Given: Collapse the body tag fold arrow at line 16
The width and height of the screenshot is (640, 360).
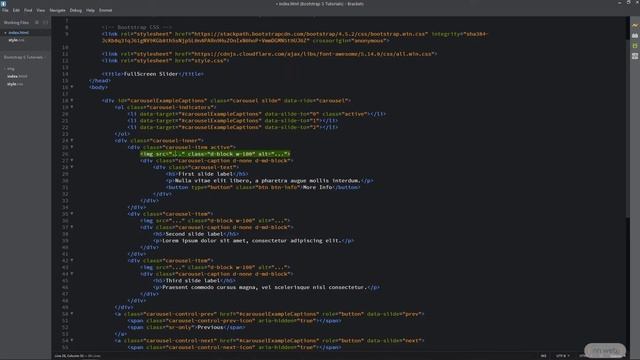Looking at the screenshot, I should pos(72,87).
